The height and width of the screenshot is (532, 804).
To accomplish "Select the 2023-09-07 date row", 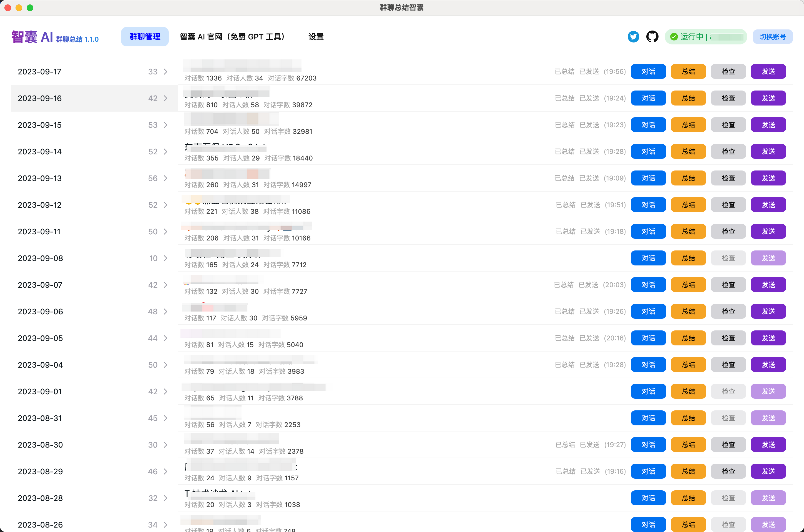I will pos(94,285).
